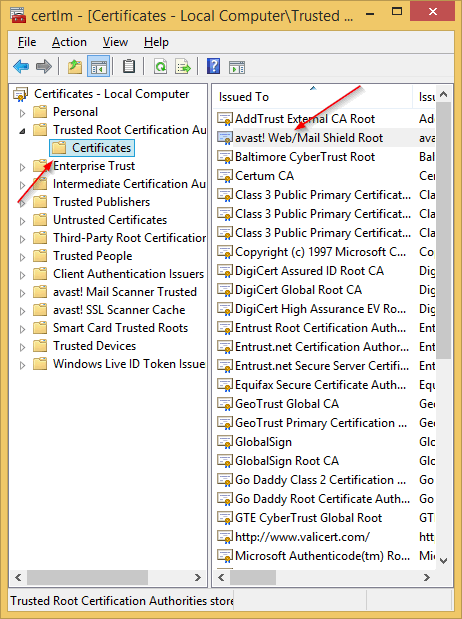Image resolution: width=462 pixels, height=619 pixels.
Task: Click the GlobalSign Root CA certificate icon
Action: click(x=225, y=461)
